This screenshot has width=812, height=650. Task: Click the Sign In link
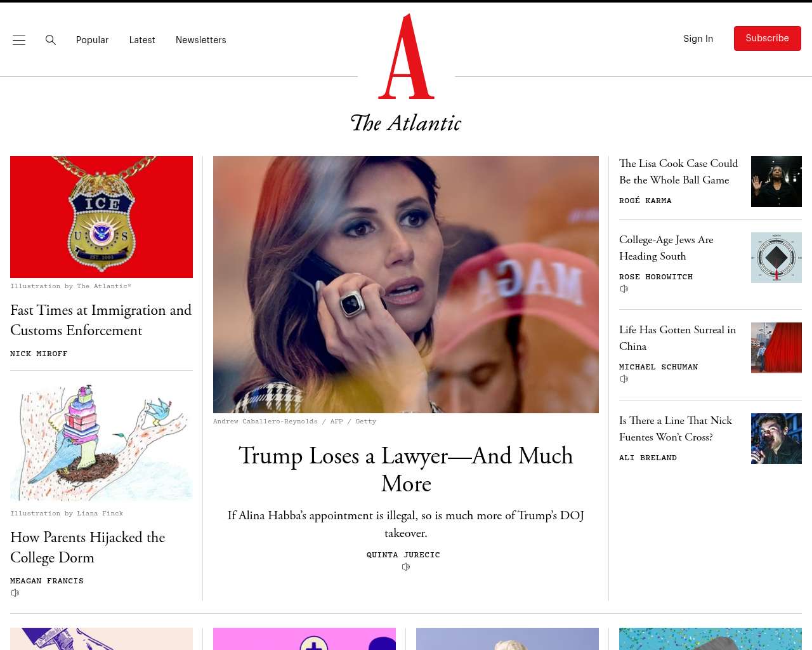(x=698, y=39)
